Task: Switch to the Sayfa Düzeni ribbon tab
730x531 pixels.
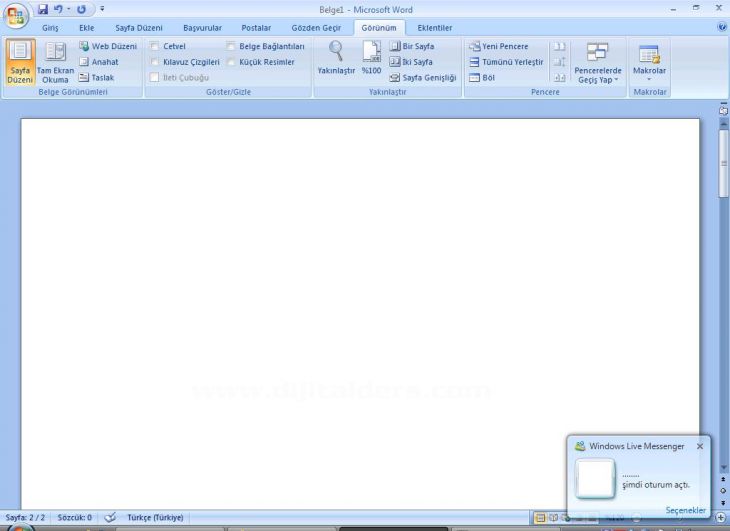Action: click(x=139, y=28)
